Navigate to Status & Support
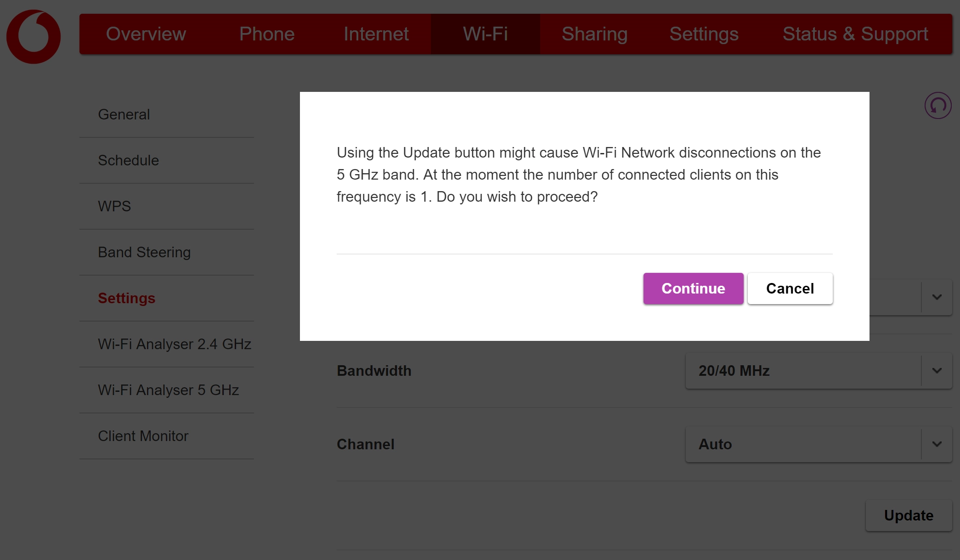 coord(854,34)
